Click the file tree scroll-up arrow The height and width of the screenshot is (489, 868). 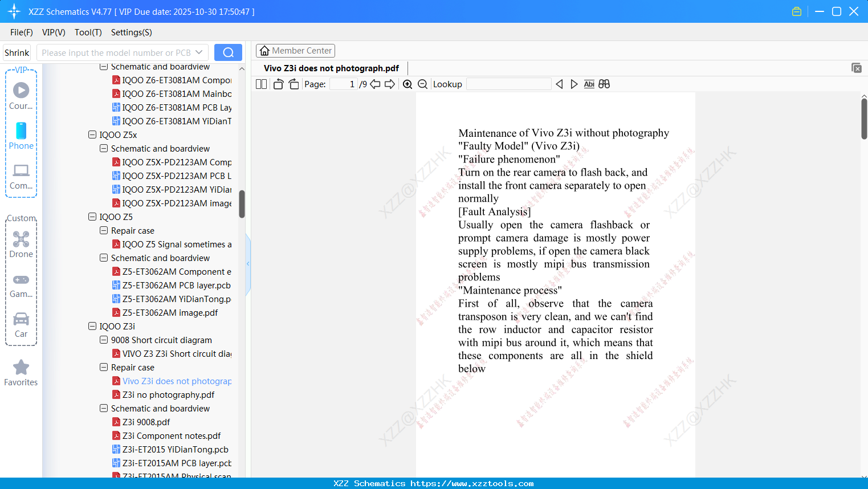tap(242, 69)
